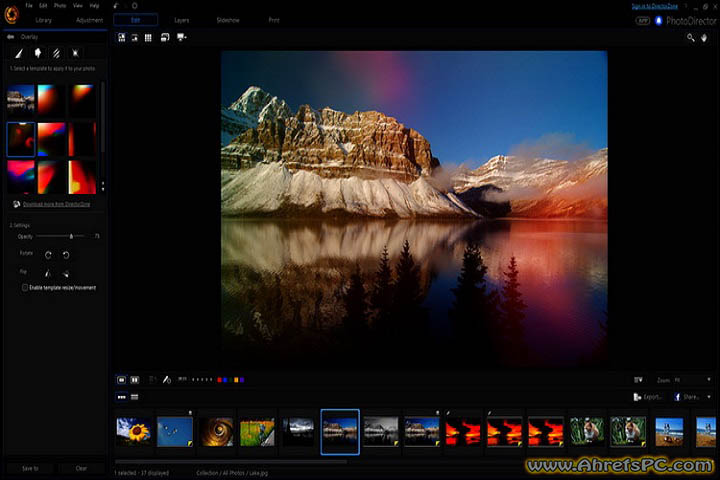This screenshot has width=720, height=480.
Task: Switch to the Library tab
Action: 44,21
